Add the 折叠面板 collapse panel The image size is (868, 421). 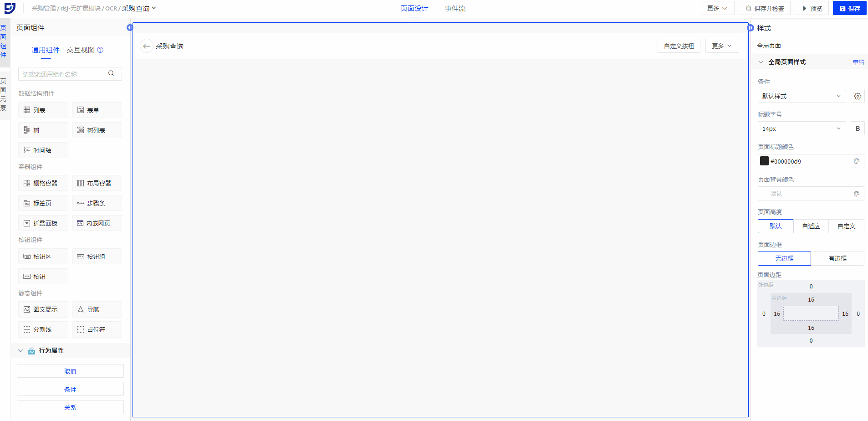(x=43, y=223)
